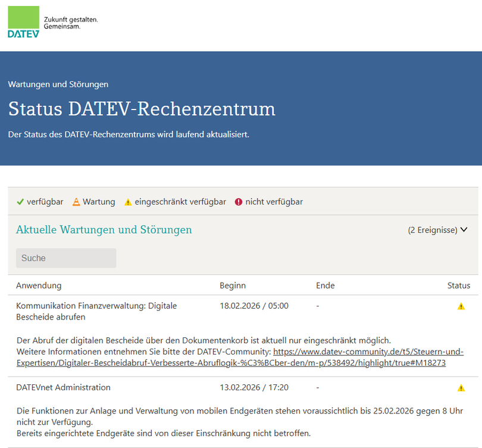
Task: Click the sentence Bereits eingerichtete Endgeräte nicht betroffen
Action: point(164,433)
